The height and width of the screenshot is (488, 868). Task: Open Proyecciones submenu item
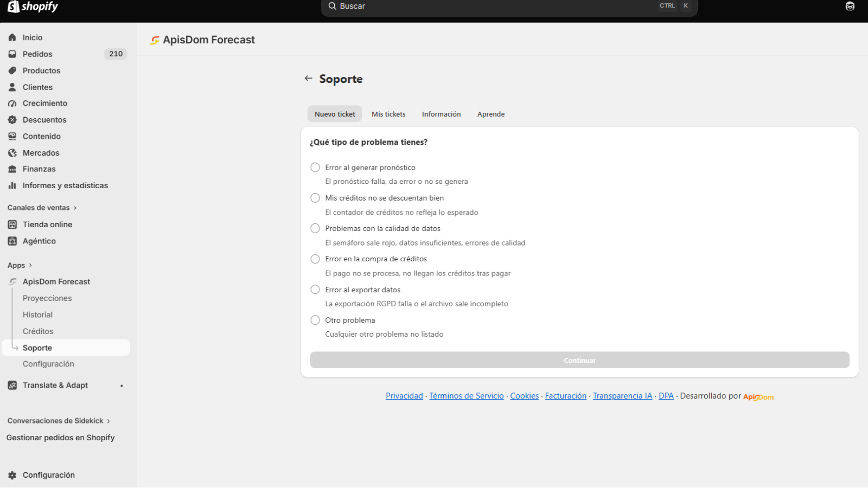click(47, 298)
